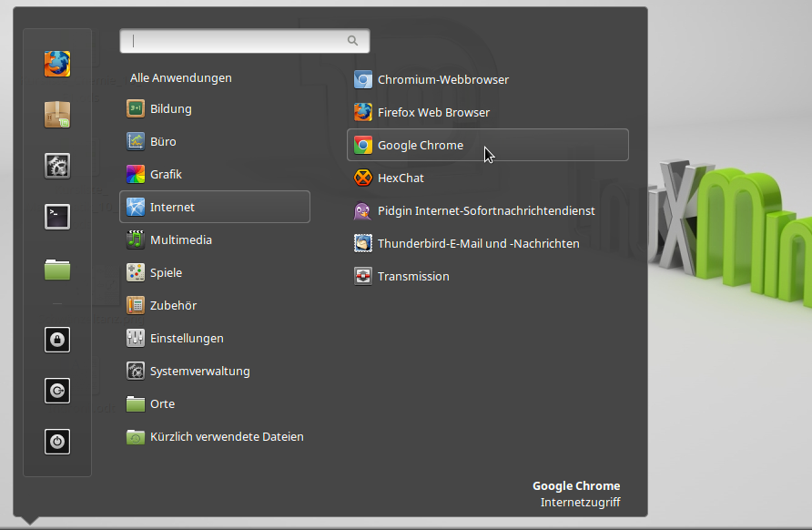Click the lock screen icon
Image resolution: width=812 pixels, height=530 pixels.
coord(57,340)
